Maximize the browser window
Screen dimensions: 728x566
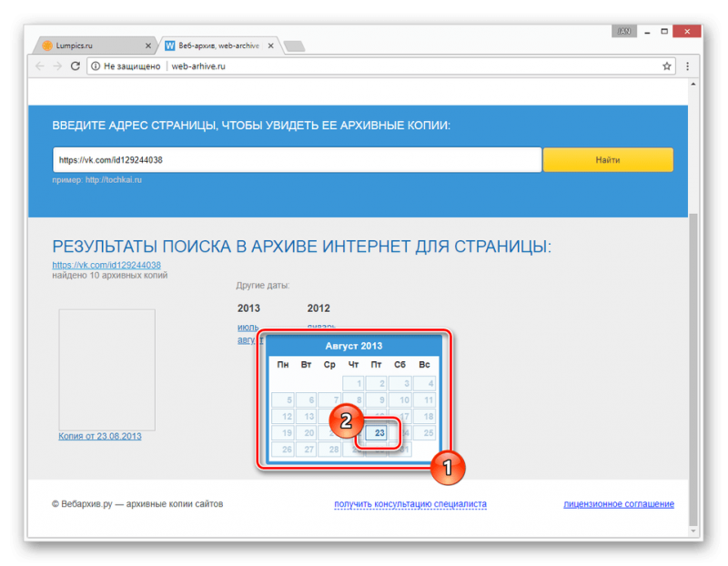664,32
